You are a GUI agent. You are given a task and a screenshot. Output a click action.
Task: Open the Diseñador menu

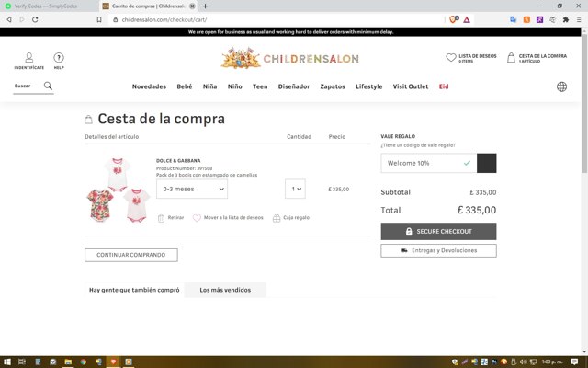pos(294,86)
